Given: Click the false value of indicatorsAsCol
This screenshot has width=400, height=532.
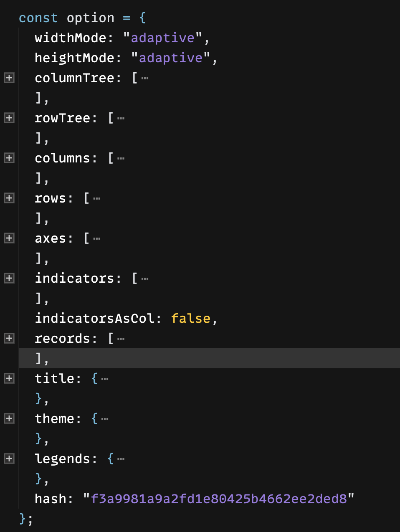Looking at the screenshot, I should click(x=190, y=319).
